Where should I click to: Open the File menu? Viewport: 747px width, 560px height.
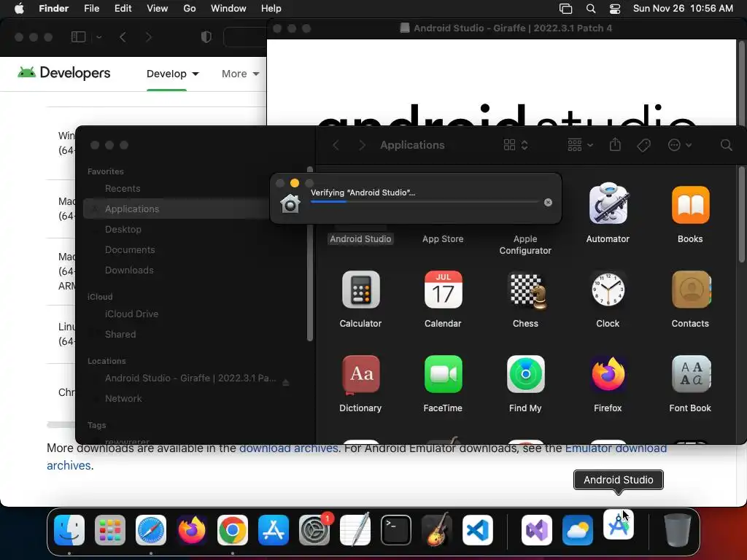tap(91, 9)
